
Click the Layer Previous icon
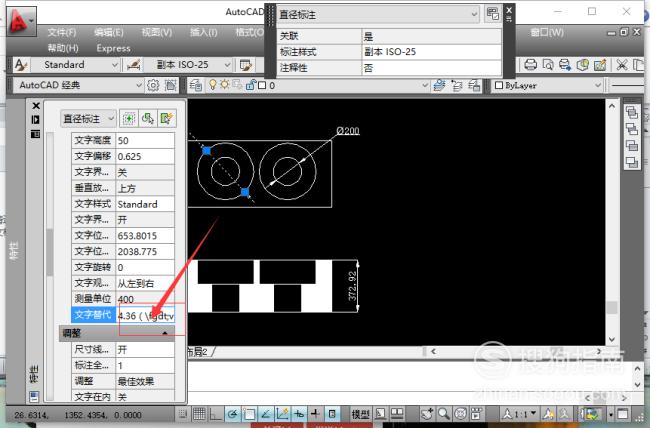457,85
